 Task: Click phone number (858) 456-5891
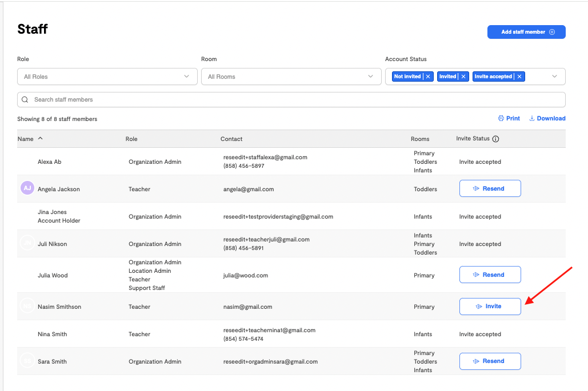pos(243,248)
